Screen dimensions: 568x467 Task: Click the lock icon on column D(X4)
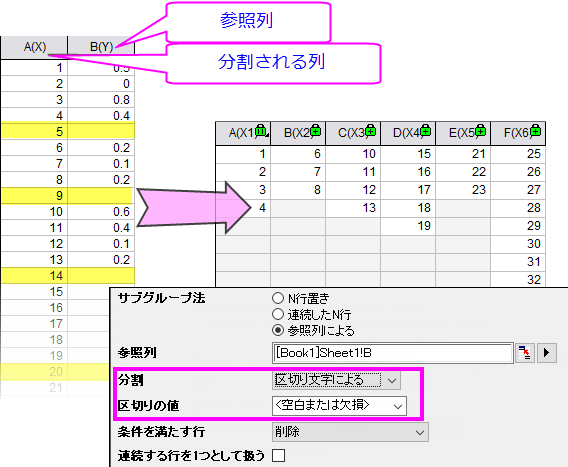tap(426, 130)
